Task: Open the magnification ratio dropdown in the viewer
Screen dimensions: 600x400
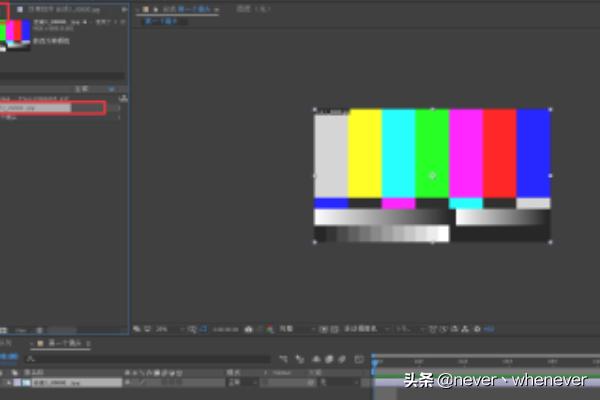Action: (x=164, y=328)
